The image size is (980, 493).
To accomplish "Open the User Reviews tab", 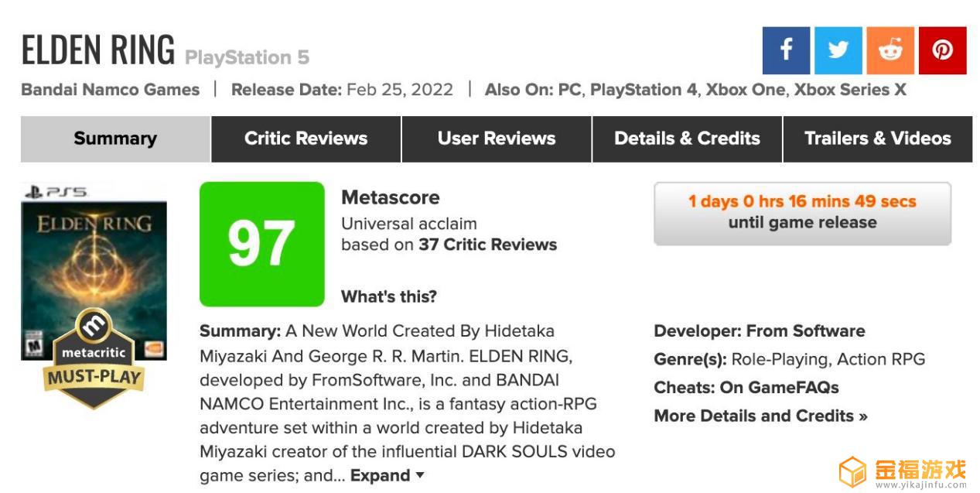I will (497, 139).
